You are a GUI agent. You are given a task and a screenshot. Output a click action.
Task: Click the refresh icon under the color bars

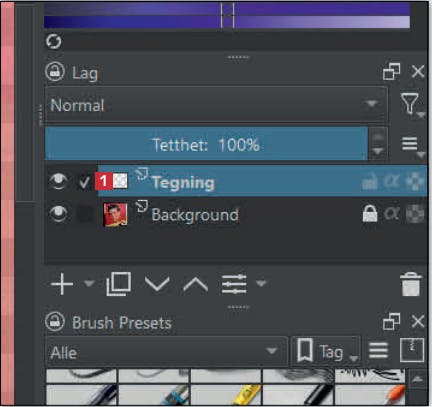[x=53, y=42]
